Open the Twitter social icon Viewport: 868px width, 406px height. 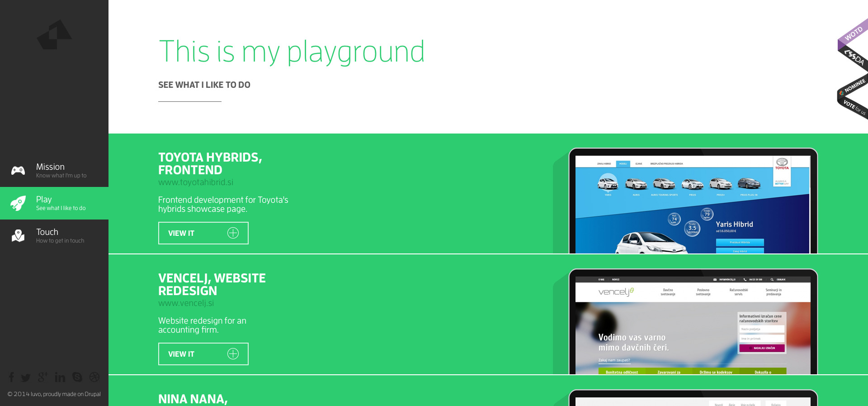point(26,377)
